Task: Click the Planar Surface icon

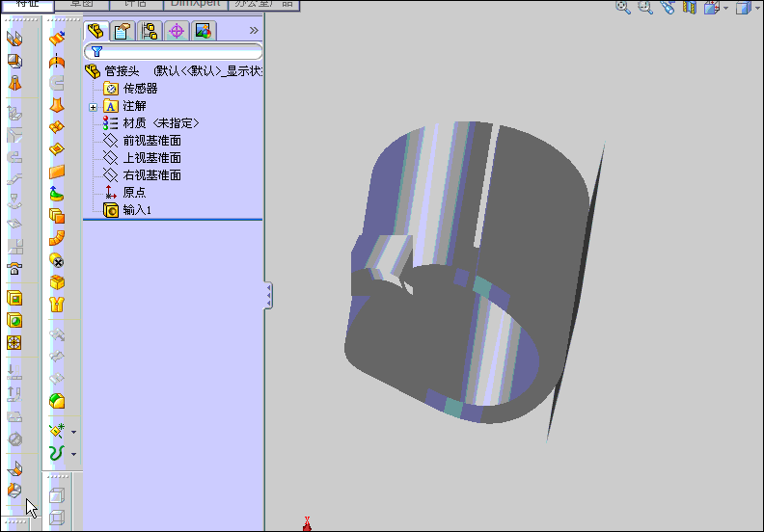Action: 57,172
